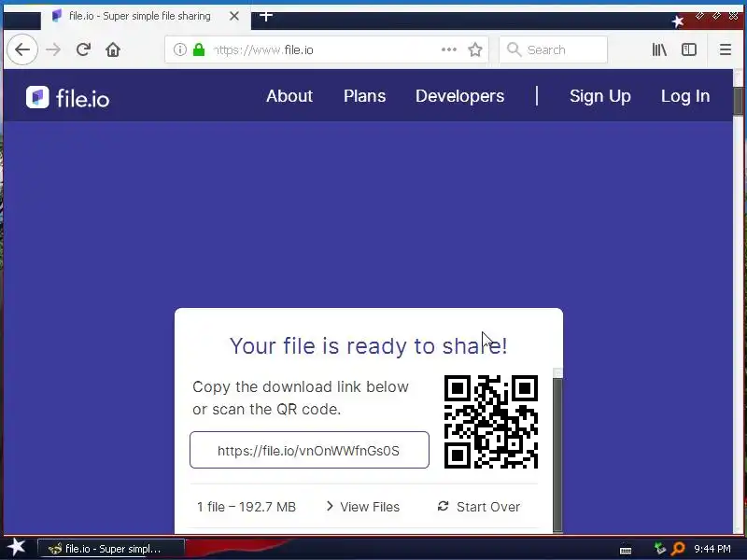The width and height of the screenshot is (747, 560).
Task: Go to the Developers page
Action: [x=459, y=96]
